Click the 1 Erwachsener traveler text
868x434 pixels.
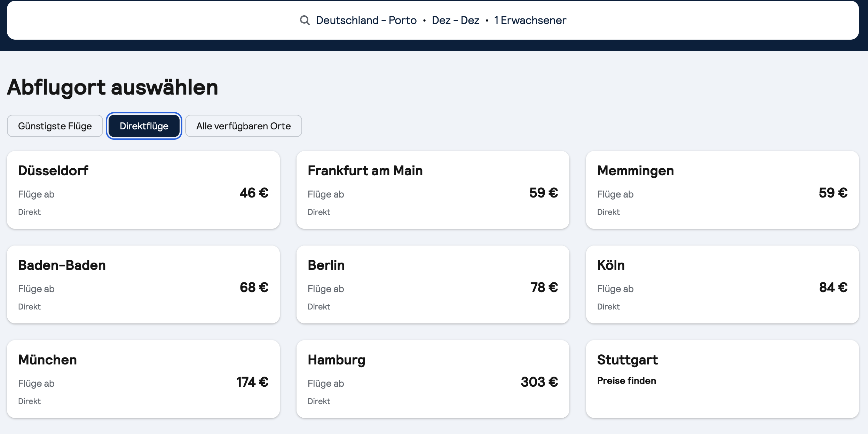tap(530, 20)
